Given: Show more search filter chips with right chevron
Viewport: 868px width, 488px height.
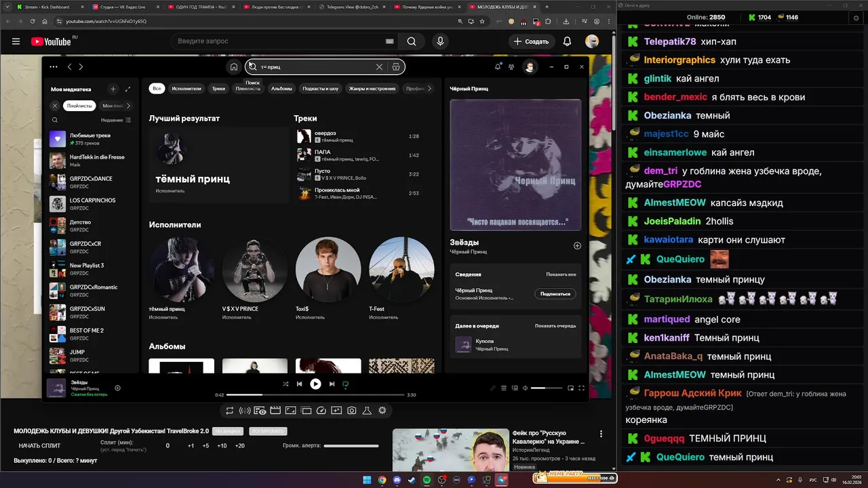Looking at the screenshot, I should coord(429,88).
